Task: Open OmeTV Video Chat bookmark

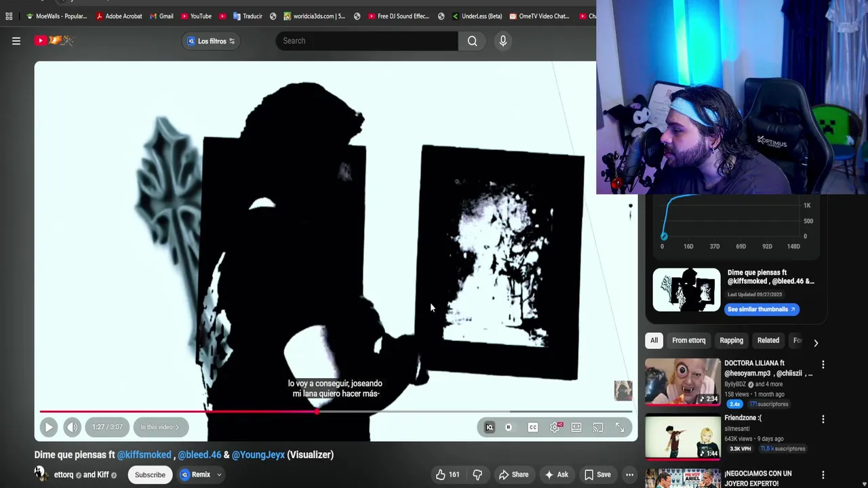Action: tap(539, 16)
